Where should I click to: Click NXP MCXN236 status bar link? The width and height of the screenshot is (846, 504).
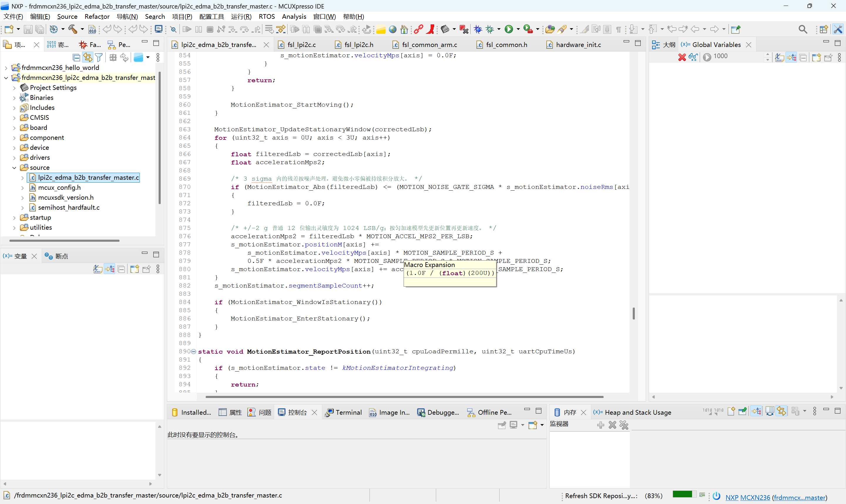748,497
